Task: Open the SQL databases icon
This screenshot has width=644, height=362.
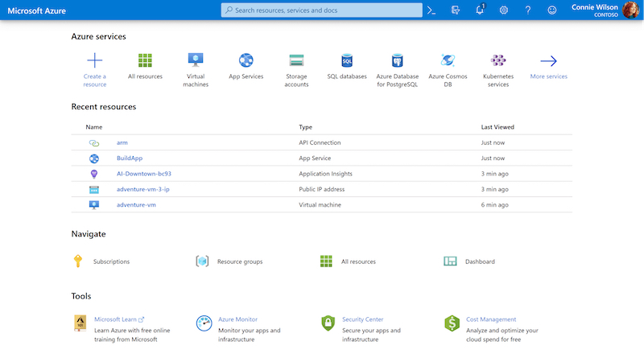Action: click(347, 60)
